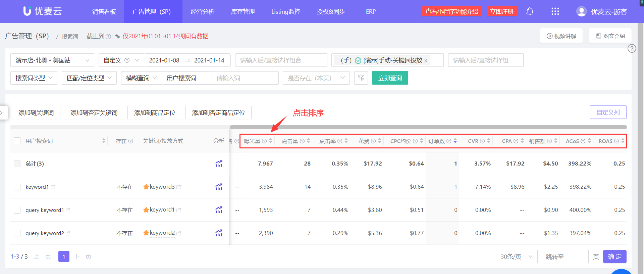The width and height of the screenshot is (644, 274).
Task: Sort by 花费 column arrows
Action: click(380, 141)
